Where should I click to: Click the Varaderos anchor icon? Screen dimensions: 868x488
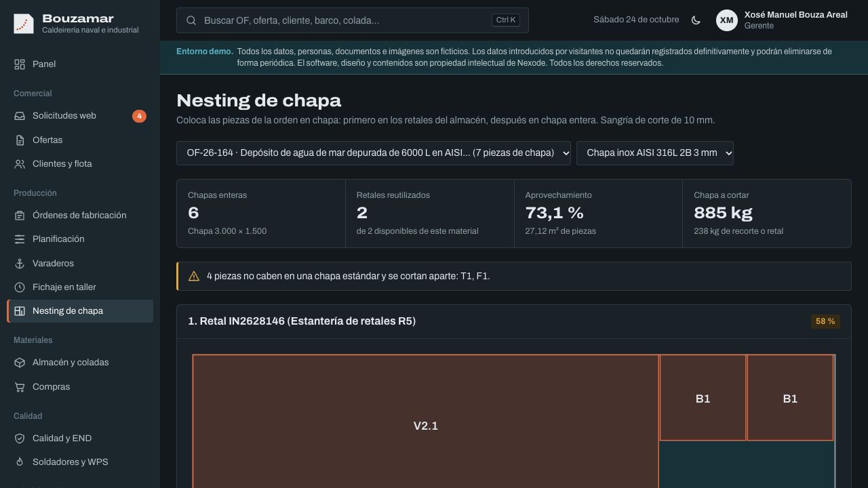point(20,264)
